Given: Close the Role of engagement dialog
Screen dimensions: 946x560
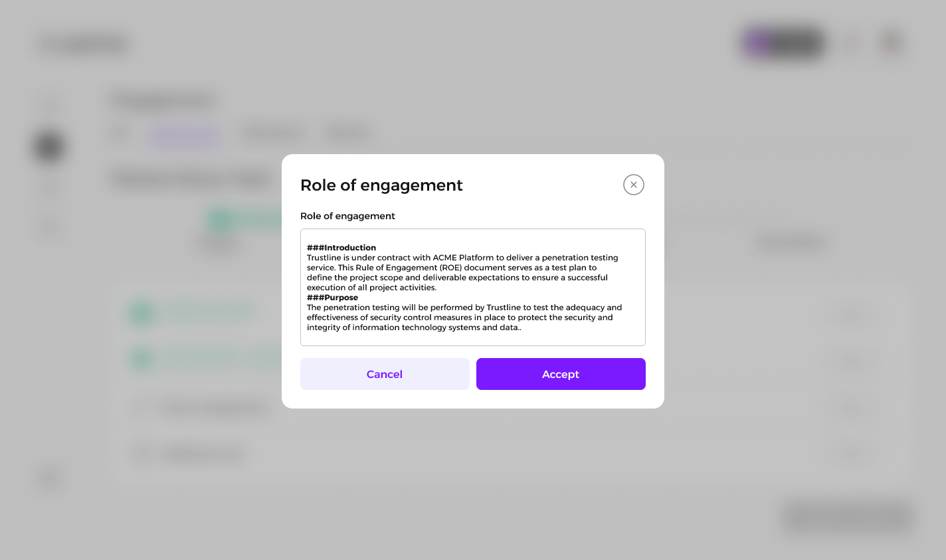Looking at the screenshot, I should click(634, 185).
